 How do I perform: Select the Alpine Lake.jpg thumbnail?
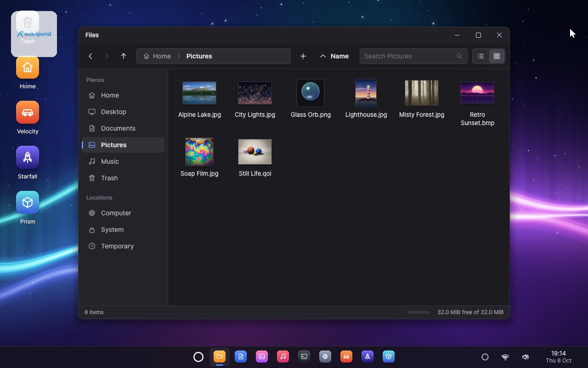199,93
